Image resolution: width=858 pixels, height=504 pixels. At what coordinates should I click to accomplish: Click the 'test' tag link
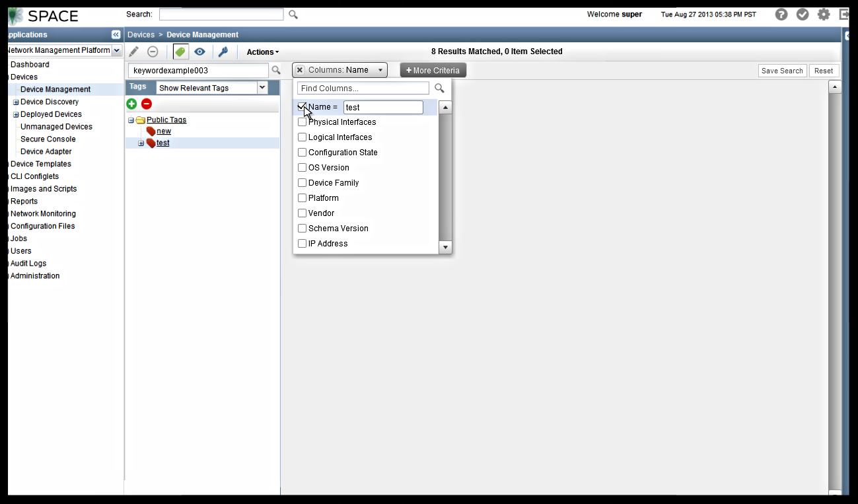(x=162, y=143)
